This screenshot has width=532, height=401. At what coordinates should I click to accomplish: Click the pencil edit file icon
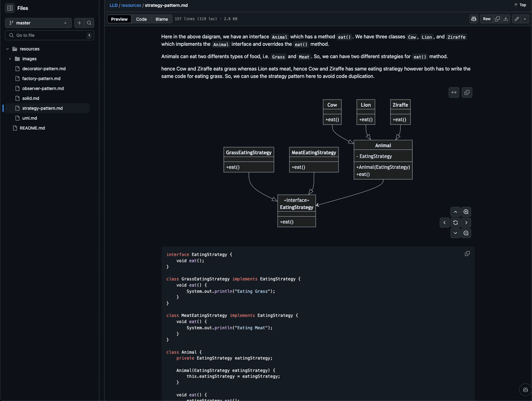click(x=516, y=19)
